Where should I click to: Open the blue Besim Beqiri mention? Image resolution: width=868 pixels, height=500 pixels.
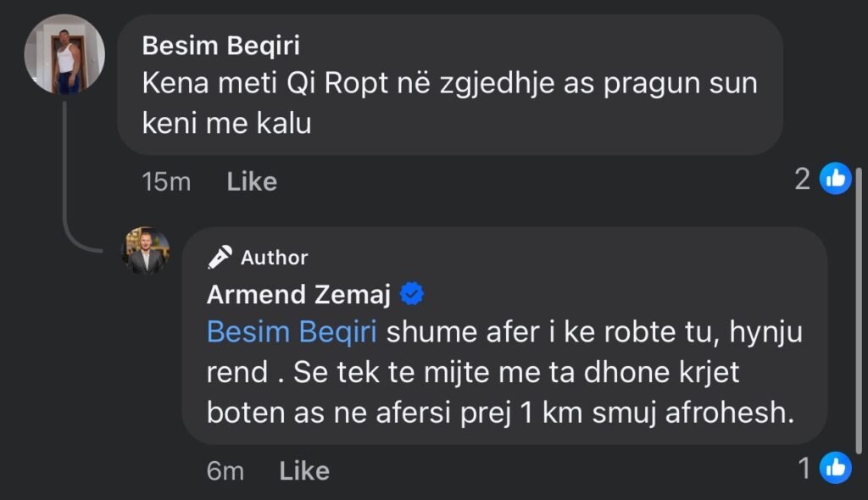tap(292, 331)
